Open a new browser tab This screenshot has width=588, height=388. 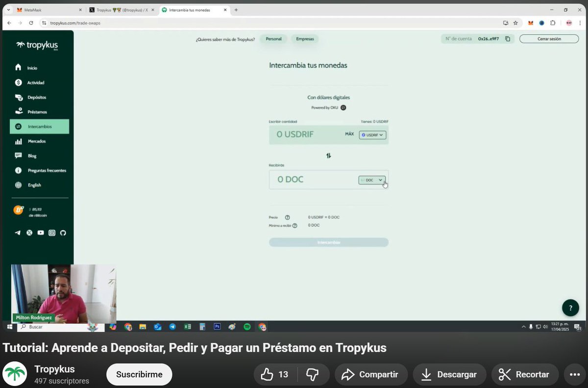click(x=236, y=10)
